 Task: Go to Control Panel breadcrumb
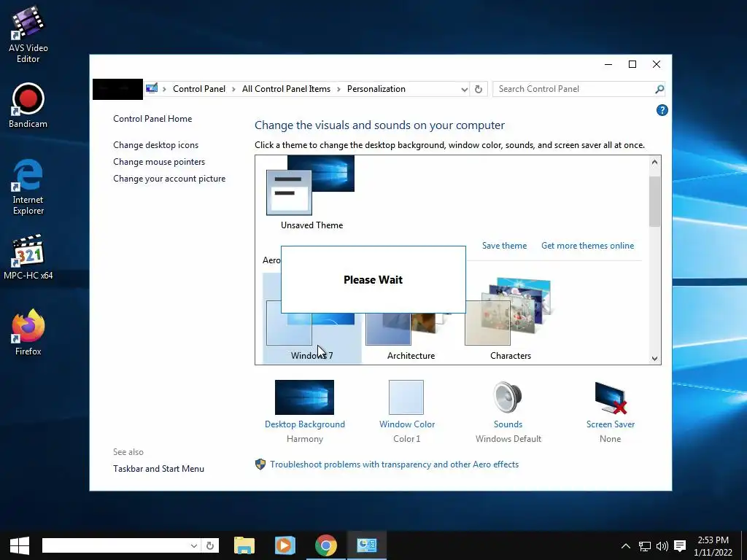click(199, 89)
